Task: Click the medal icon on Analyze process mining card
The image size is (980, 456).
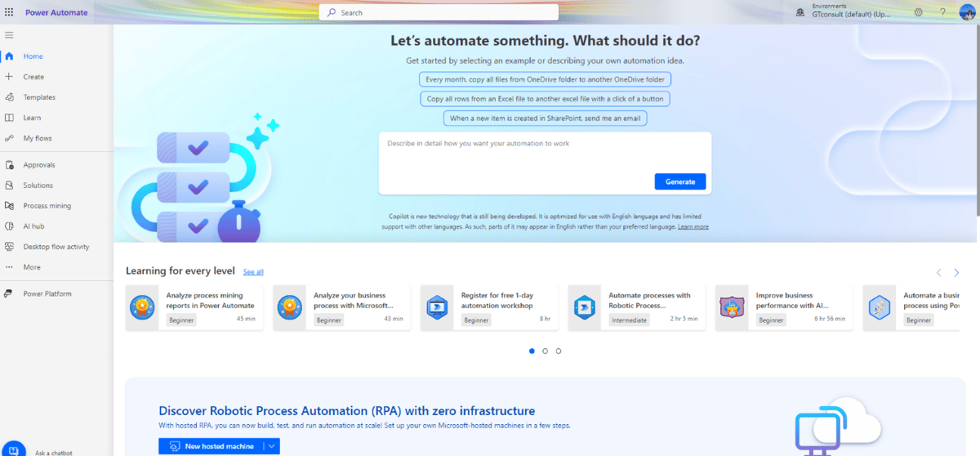Action: [x=142, y=308]
